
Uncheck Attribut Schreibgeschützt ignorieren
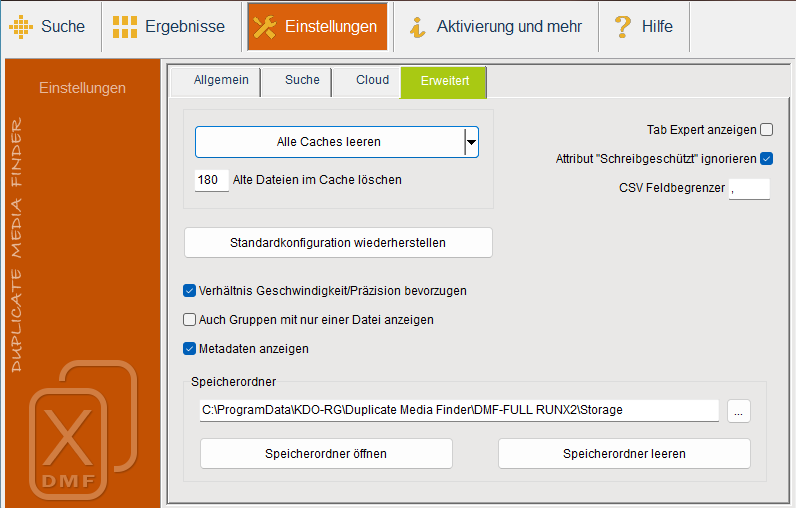coord(767,158)
